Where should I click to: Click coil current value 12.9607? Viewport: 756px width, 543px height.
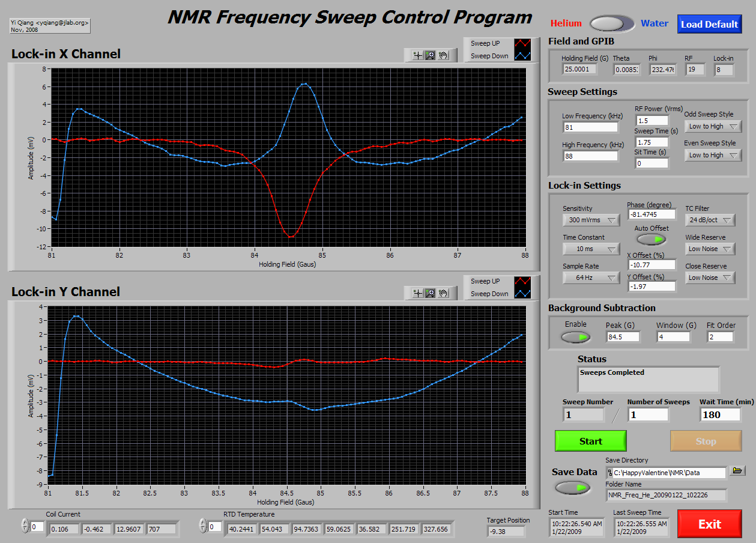tap(129, 529)
